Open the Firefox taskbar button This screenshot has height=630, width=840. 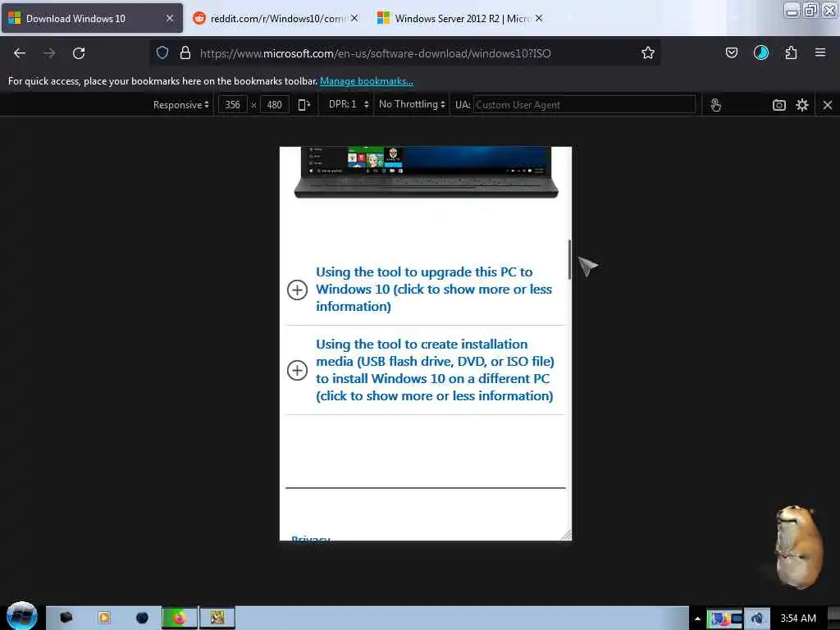(x=180, y=618)
